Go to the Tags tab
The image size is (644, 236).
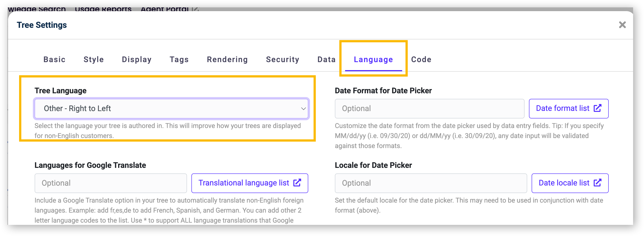click(179, 59)
